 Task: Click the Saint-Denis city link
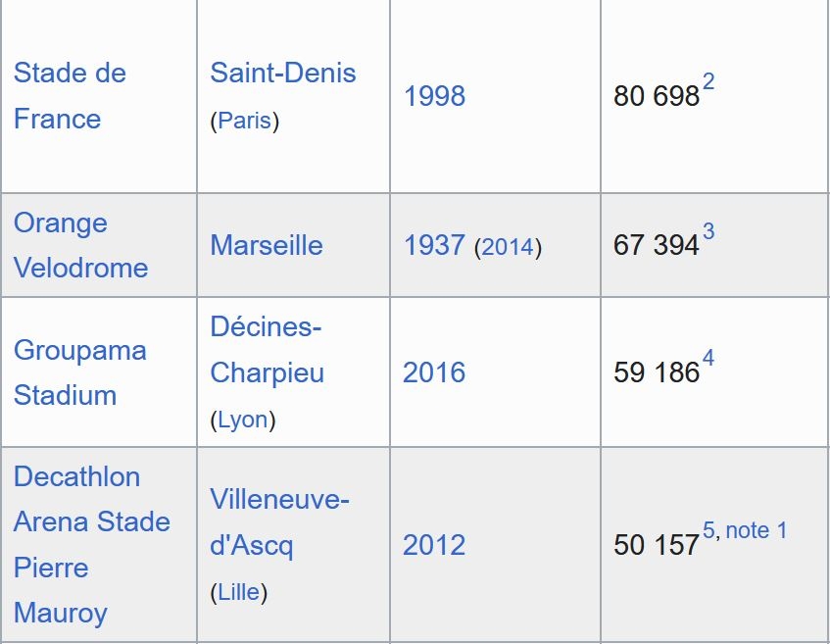coord(282,73)
